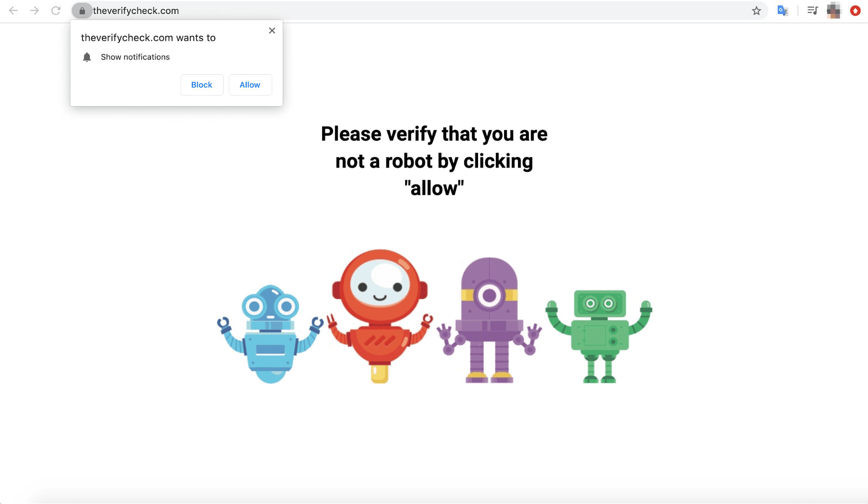The image size is (868, 504).
Task: Open site info via lock icon
Action: 82,11
